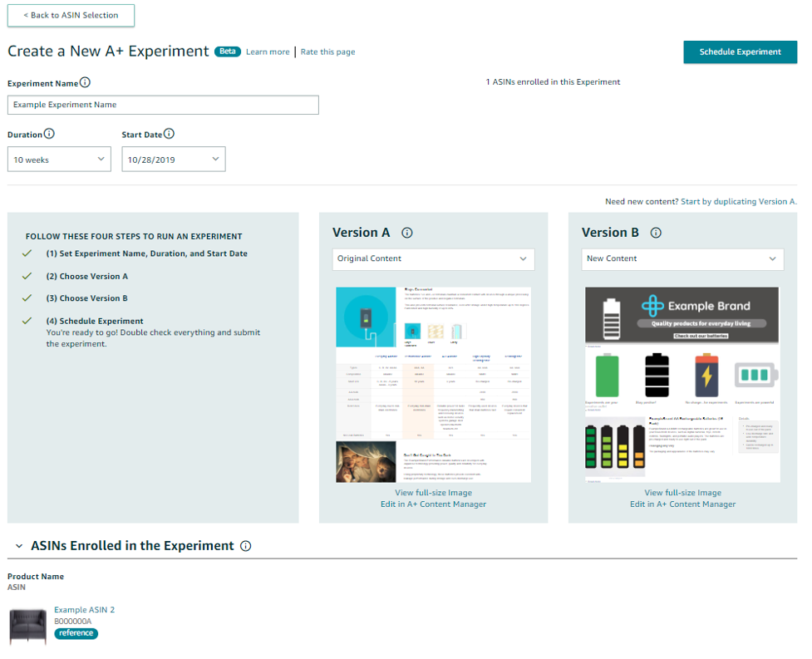The height and width of the screenshot is (659, 812).
Task: Click the '1 ASINs enrolled in this Experiment' text
Action: pos(553,81)
